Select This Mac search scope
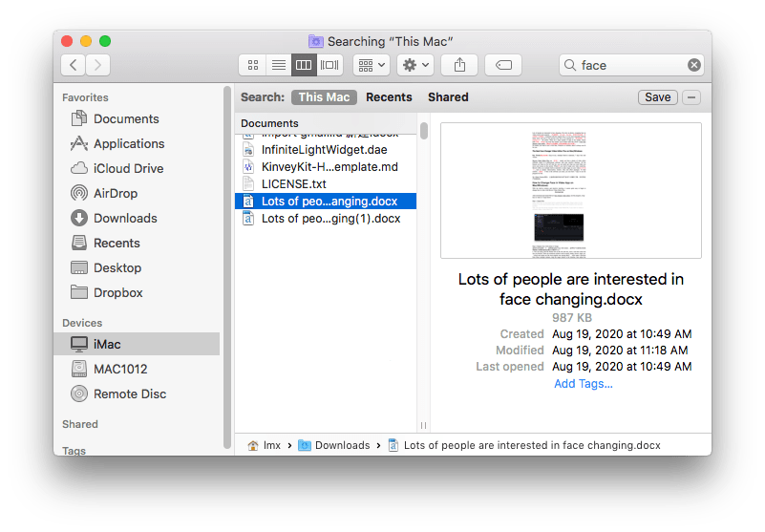This screenshot has height=532, width=765. click(324, 97)
